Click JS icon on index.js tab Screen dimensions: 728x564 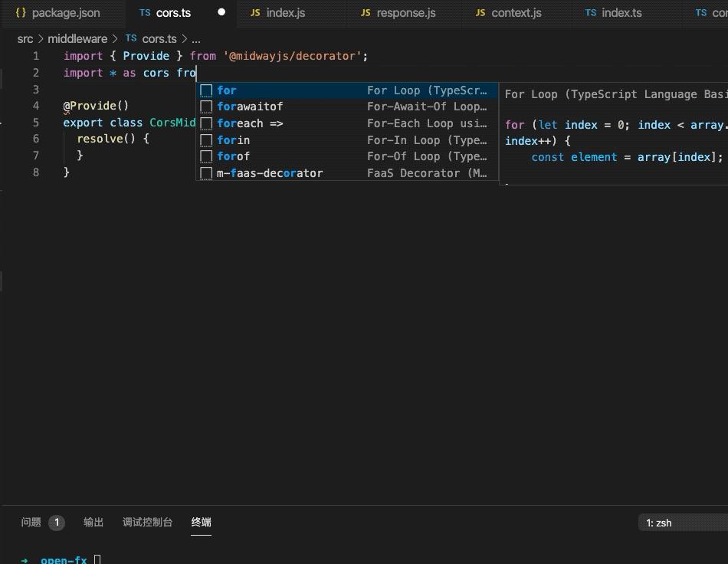(x=255, y=13)
